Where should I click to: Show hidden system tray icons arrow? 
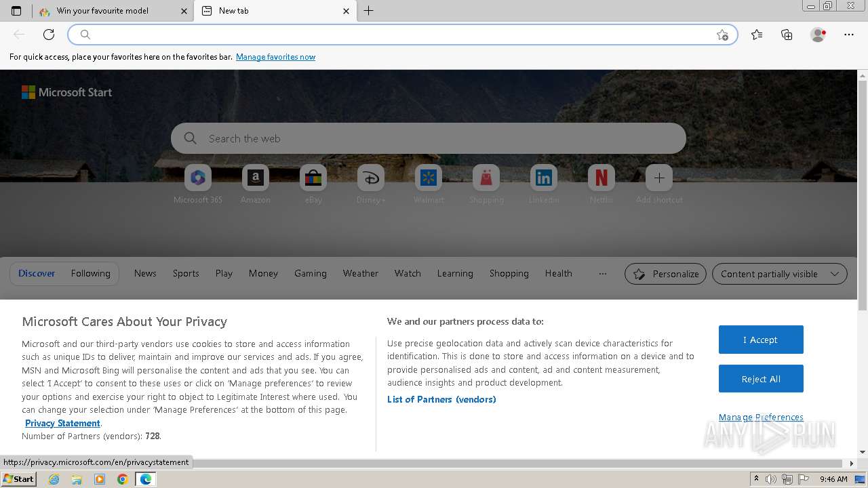756,479
